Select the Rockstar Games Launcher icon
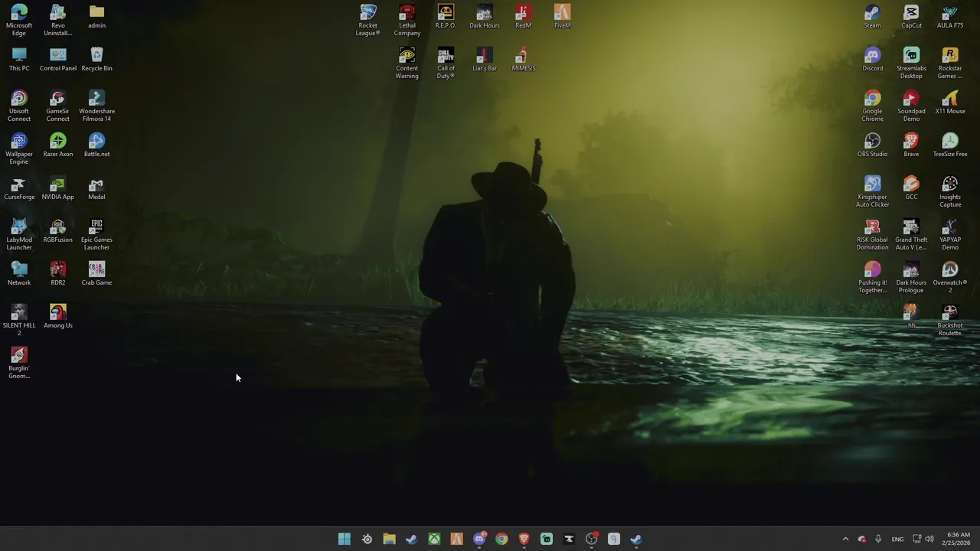Viewport: 980px width, 551px height. coord(950,63)
